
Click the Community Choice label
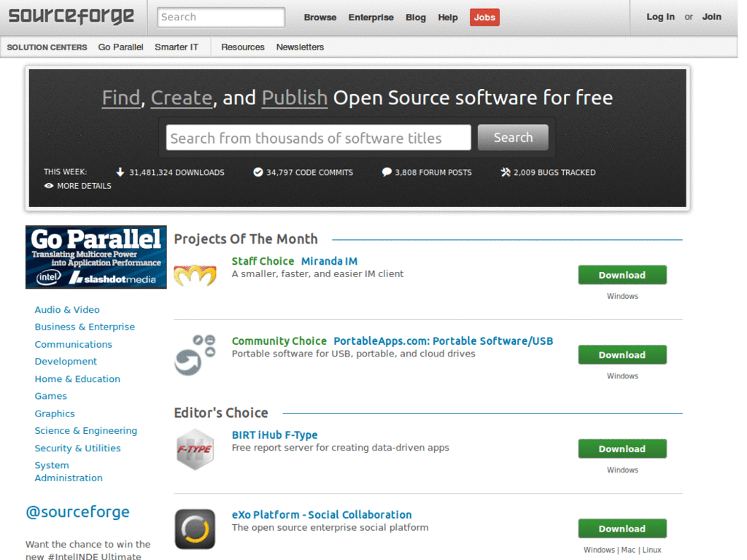point(279,341)
